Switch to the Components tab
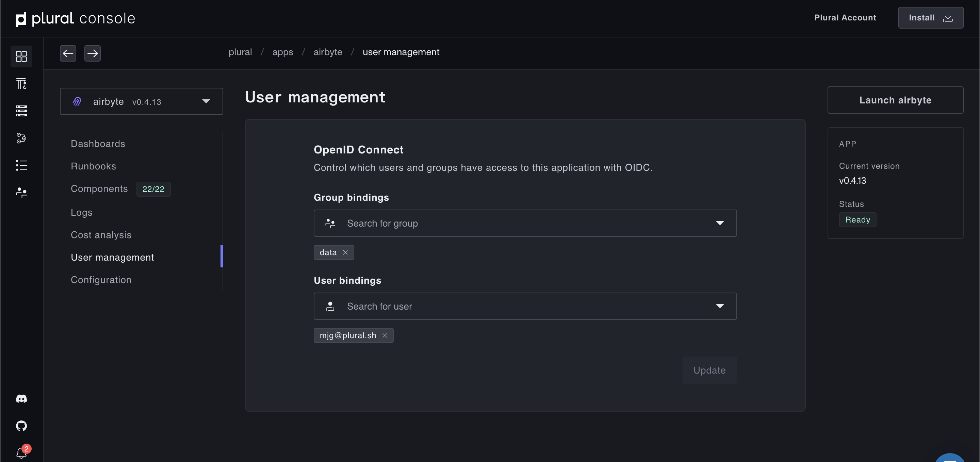The image size is (980, 462). (99, 188)
